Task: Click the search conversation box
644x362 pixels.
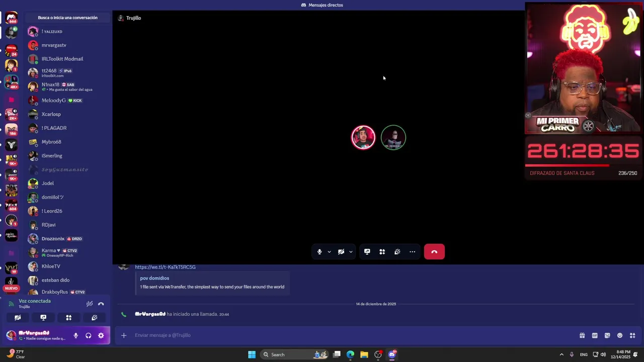Action: (68, 18)
